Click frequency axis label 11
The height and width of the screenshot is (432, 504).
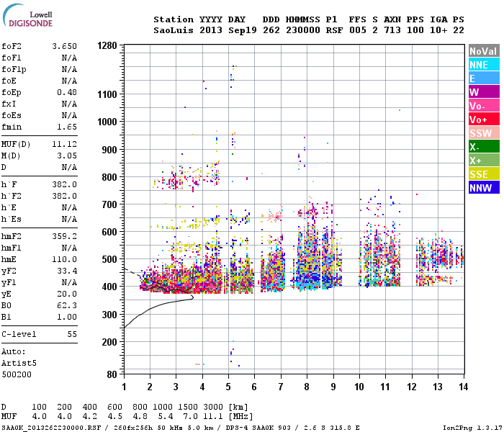pyautogui.click(x=385, y=387)
